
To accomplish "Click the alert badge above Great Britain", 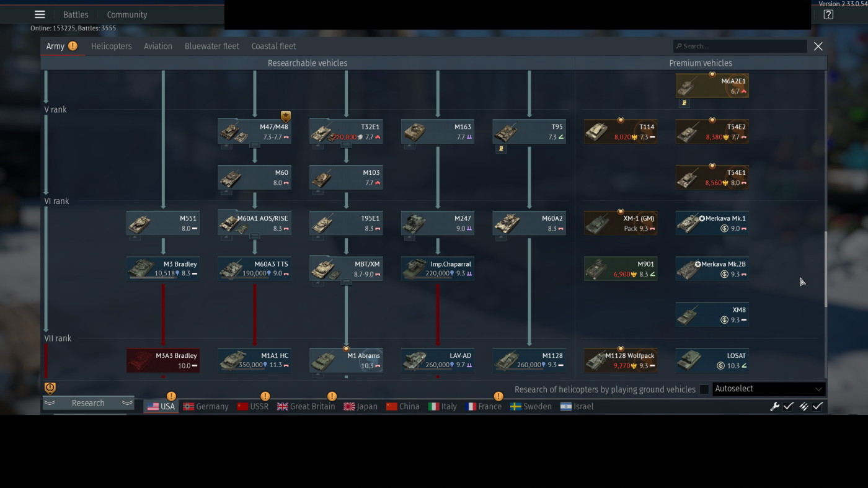I will tap(332, 396).
